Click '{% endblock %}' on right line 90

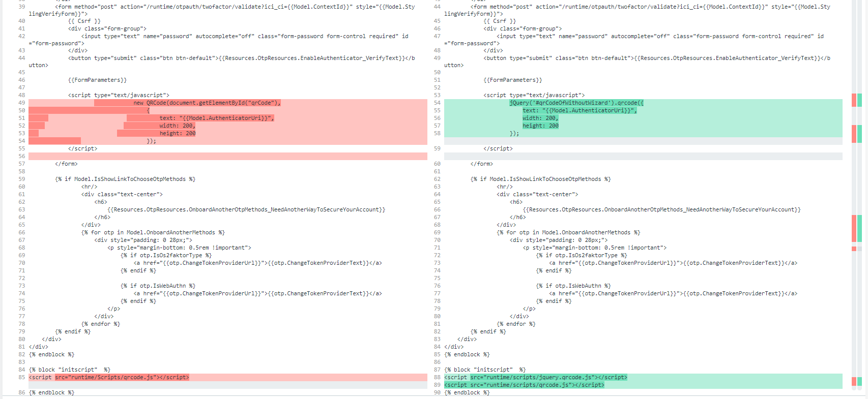467,392
